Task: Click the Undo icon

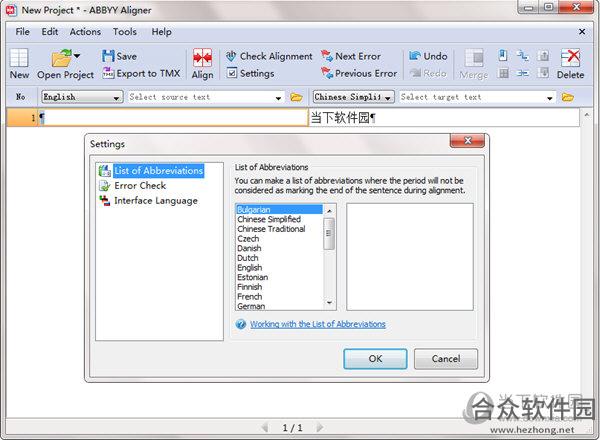Action: 414,56
